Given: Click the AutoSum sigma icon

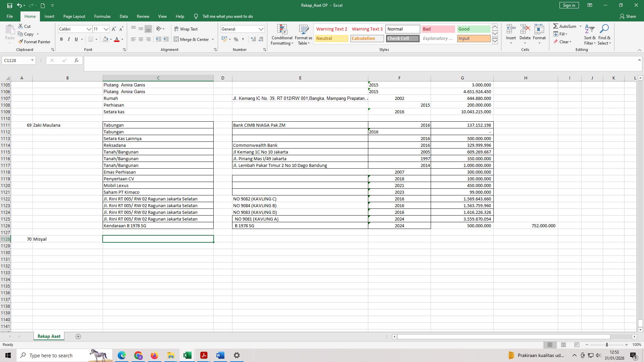Looking at the screenshot, I should [556, 26].
